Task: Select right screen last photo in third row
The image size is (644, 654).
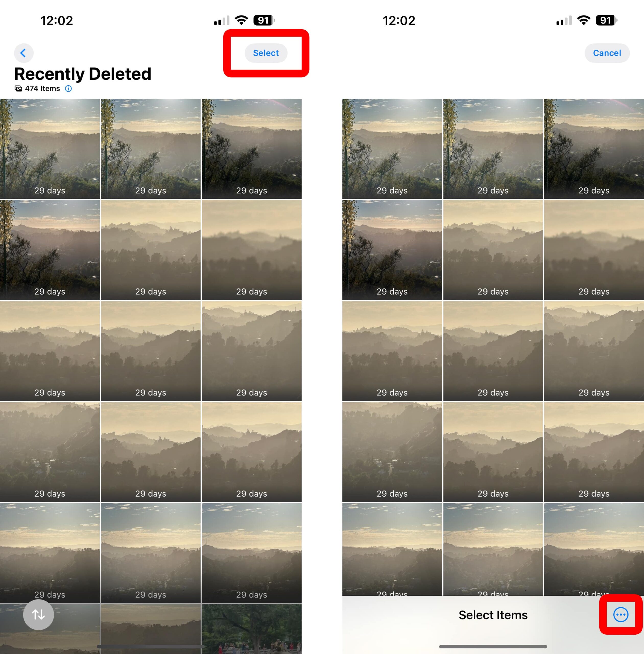Action: coord(594,351)
